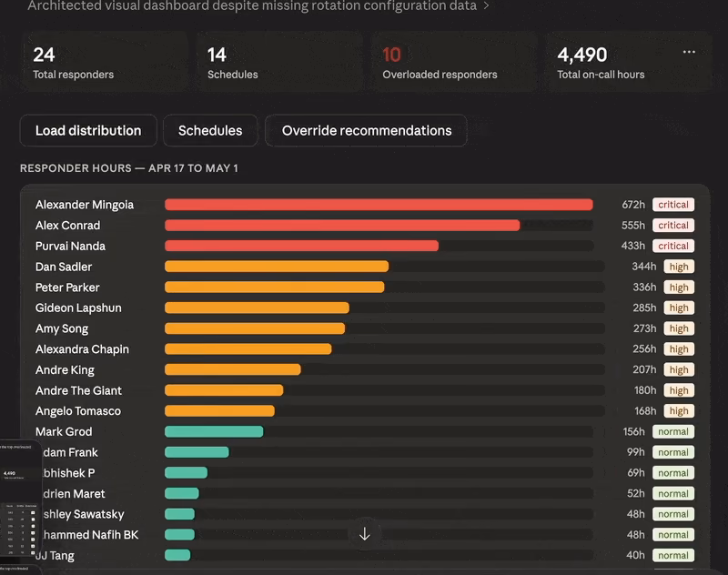The width and height of the screenshot is (728, 575).
Task: Click the high badge for Alexandra Chapin
Action: (x=679, y=349)
